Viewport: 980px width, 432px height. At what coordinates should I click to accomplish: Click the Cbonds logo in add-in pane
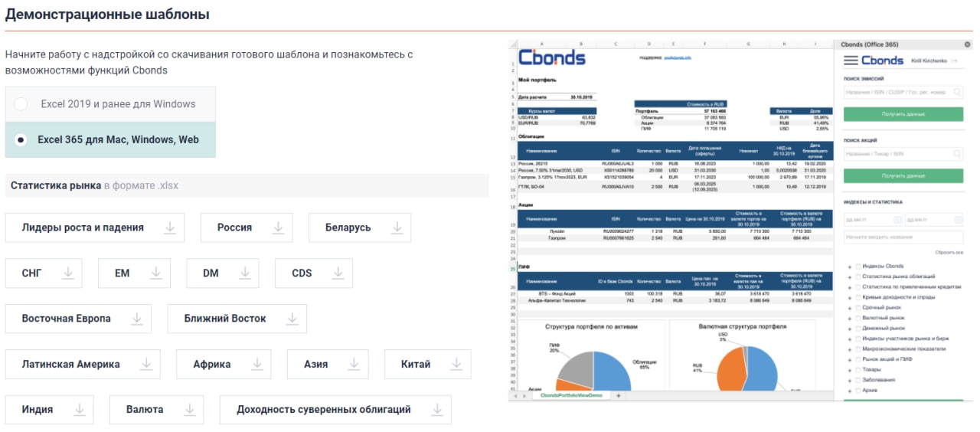coord(882,61)
